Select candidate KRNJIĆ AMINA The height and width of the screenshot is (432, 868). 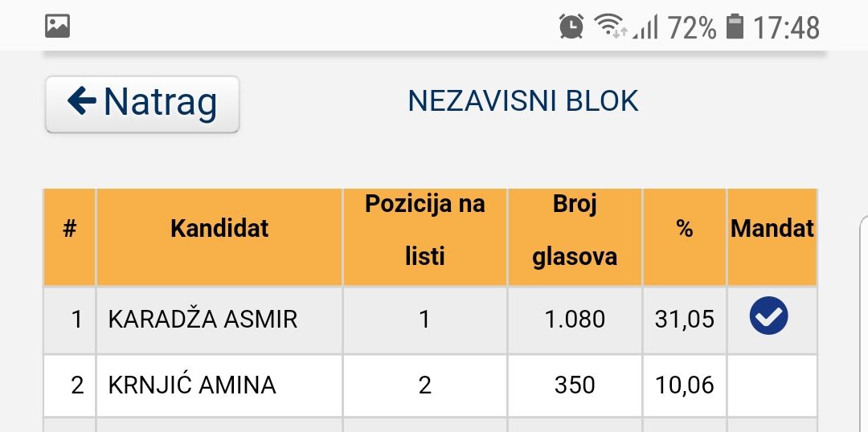(192, 385)
